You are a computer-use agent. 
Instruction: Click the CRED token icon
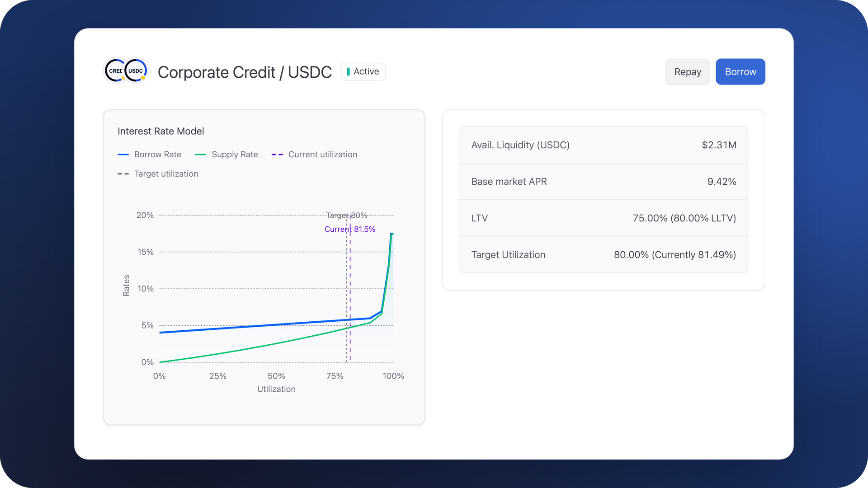click(x=115, y=71)
